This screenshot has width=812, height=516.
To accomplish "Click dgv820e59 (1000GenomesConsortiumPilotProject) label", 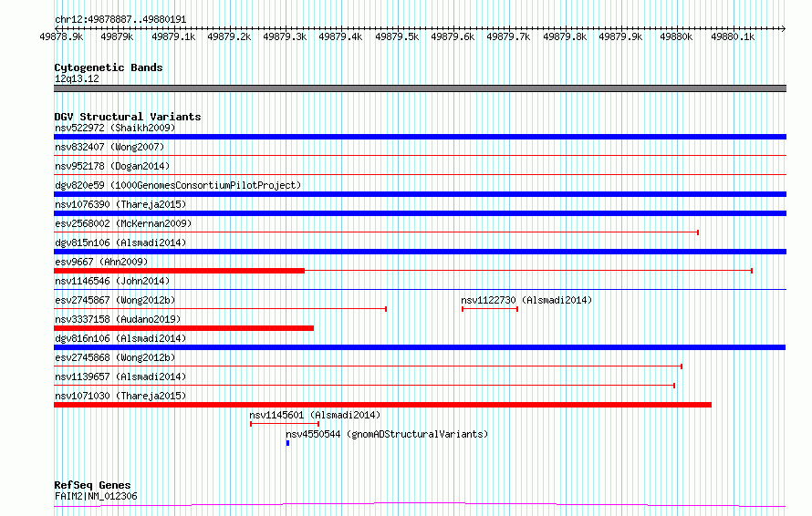I will point(178,185).
